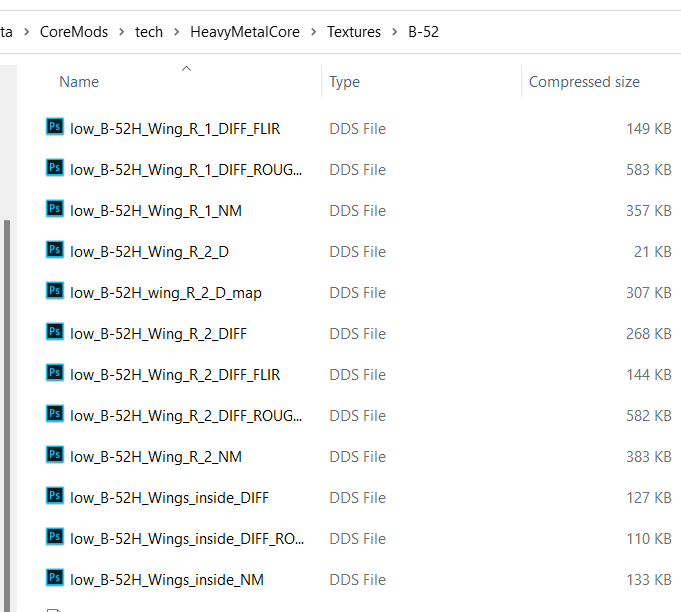
Task: Select truncated file low_B-52H_Wing_R_2_DIFF_ROUG...
Action: pos(186,416)
